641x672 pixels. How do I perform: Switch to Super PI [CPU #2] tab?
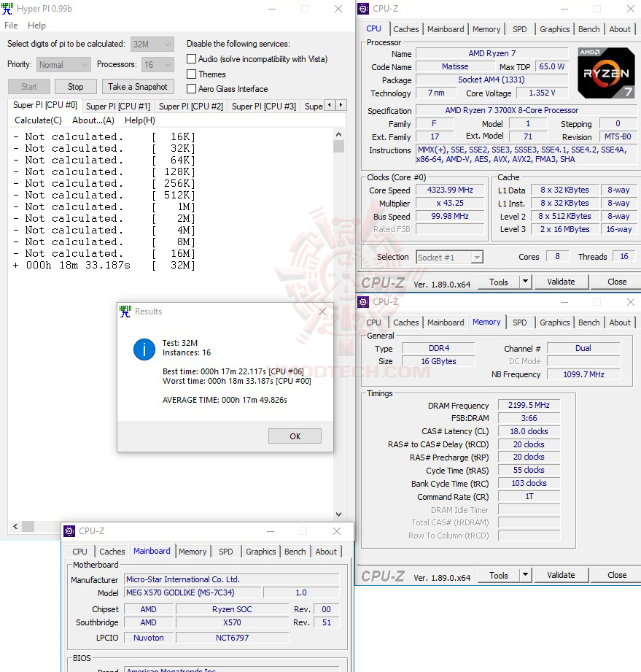point(191,107)
